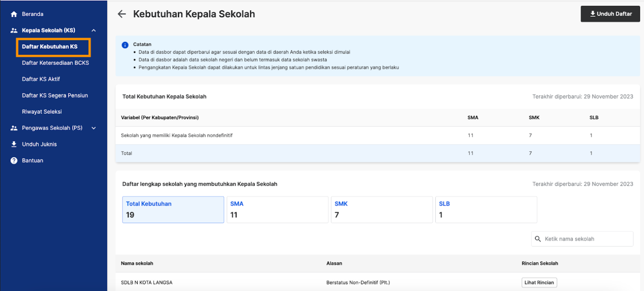Click the Pengawas Sekolah people icon
The image size is (644, 291).
pyautogui.click(x=14, y=128)
